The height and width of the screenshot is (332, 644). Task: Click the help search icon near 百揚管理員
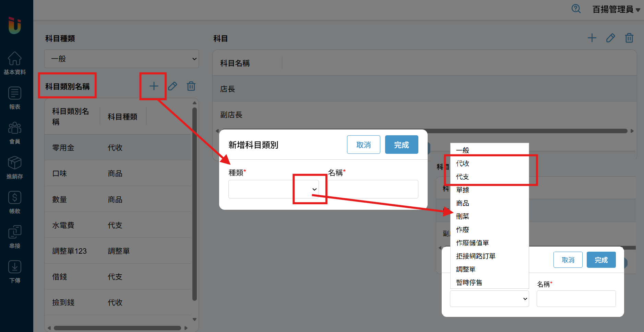tap(576, 9)
